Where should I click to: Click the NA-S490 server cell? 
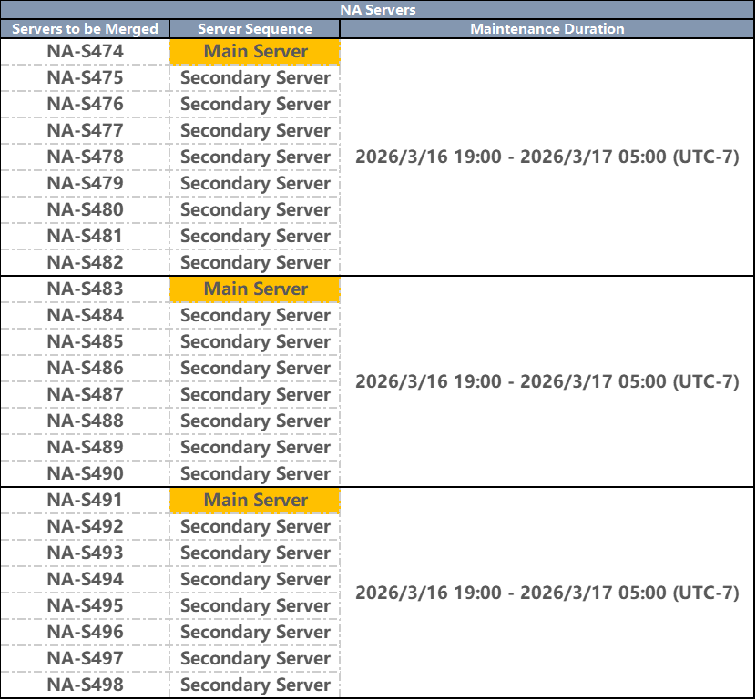pyautogui.click(x=85, y=474)
